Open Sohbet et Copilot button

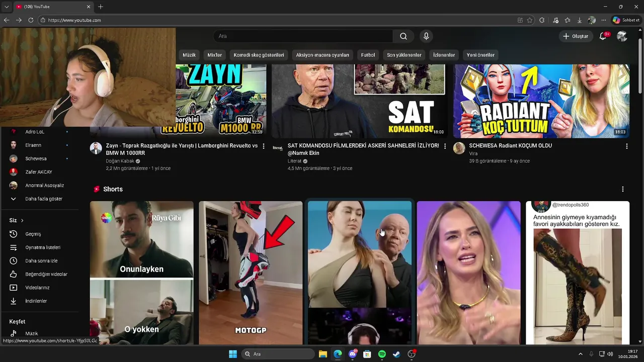626,20
